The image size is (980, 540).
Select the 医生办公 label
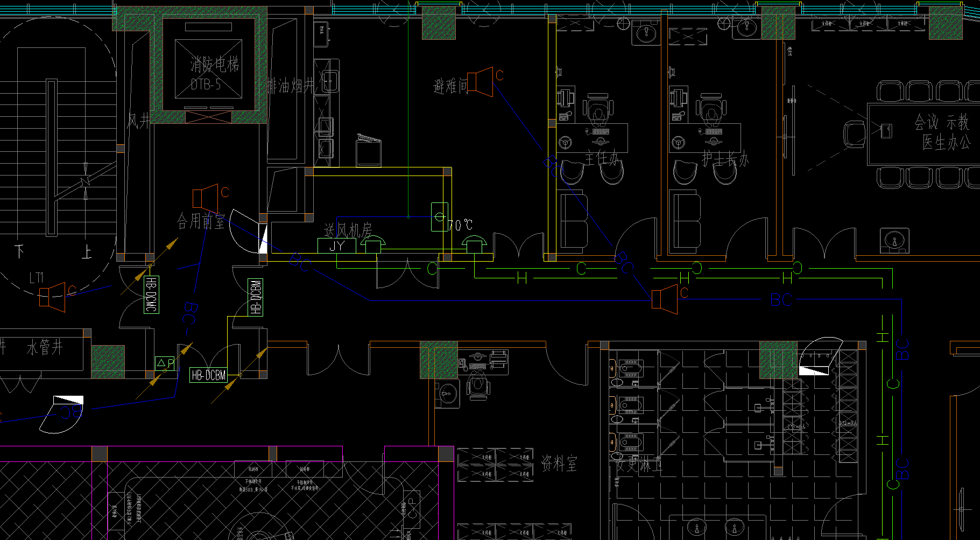pos(946,142)
